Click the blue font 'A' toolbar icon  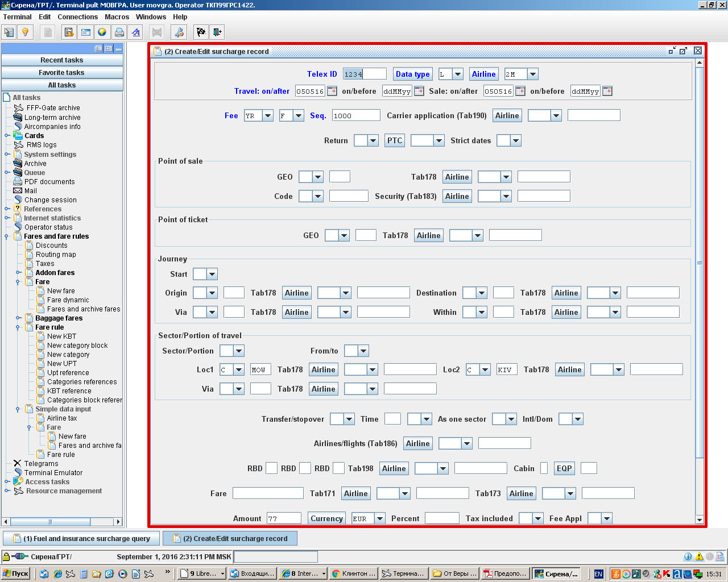click(136, 32)
